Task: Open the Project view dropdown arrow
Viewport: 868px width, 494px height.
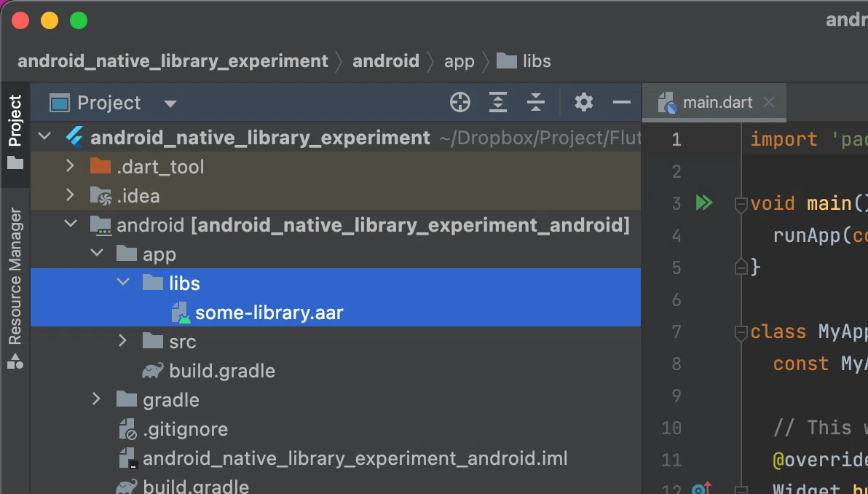Action: [170, 103]
